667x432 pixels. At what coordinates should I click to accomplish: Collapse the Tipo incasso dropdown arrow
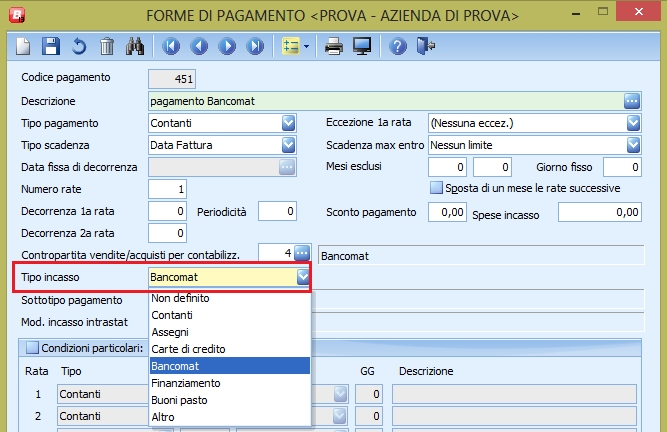click(x=303, y=277)
